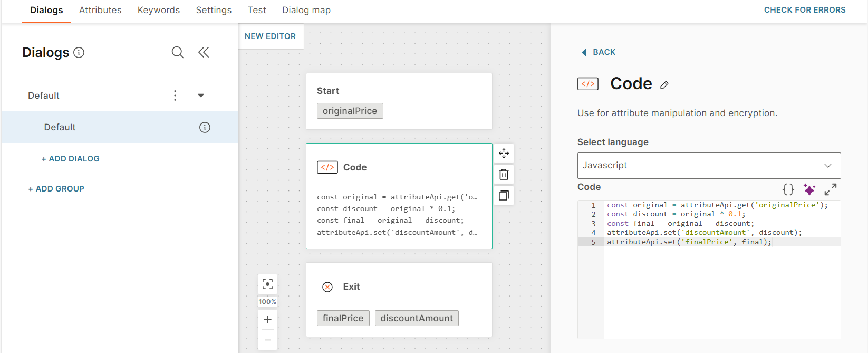The width and height of the screenshot is (868, 353).
Task: Click the 100% zoom level indicator
Action: coord(267,302)
